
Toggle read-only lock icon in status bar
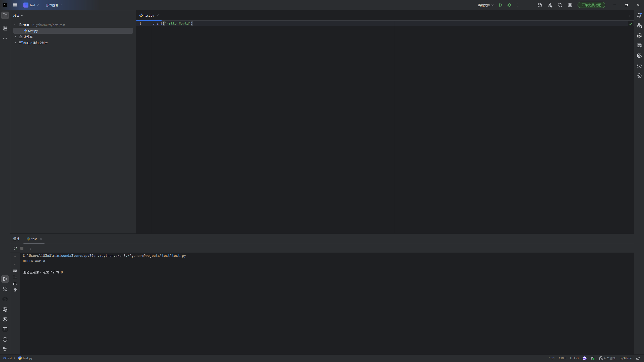[638, 358]
